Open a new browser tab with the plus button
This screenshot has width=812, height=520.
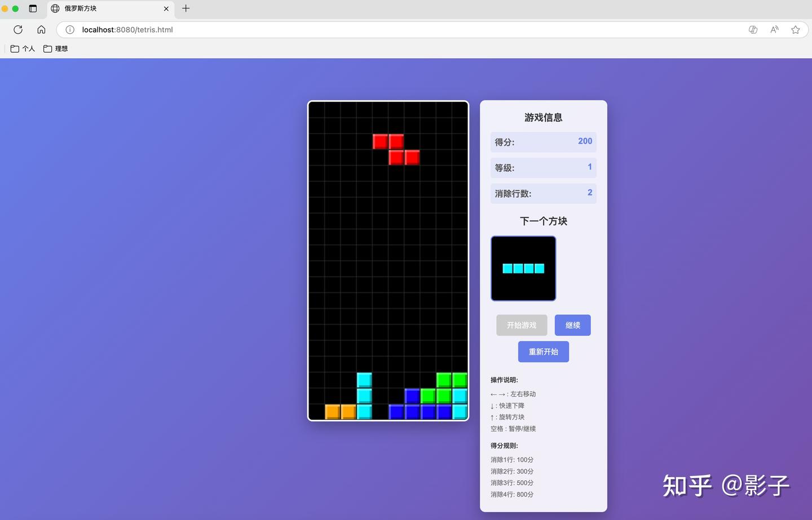(186, 8)
